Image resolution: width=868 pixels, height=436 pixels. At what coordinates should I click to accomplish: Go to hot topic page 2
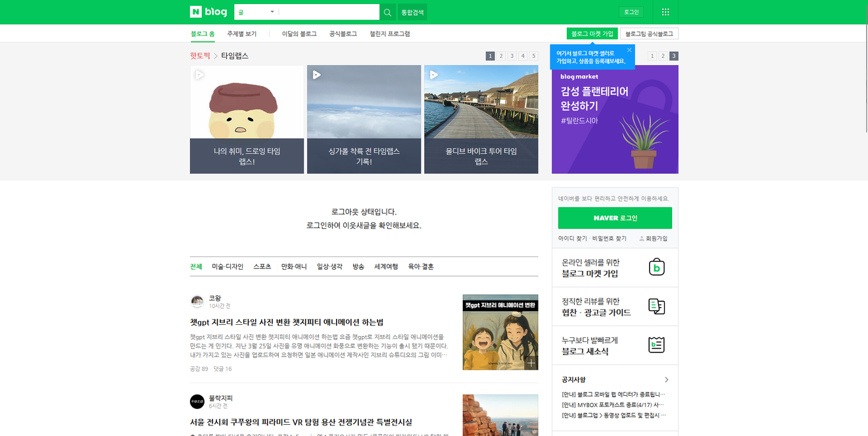tap(501, 56)
